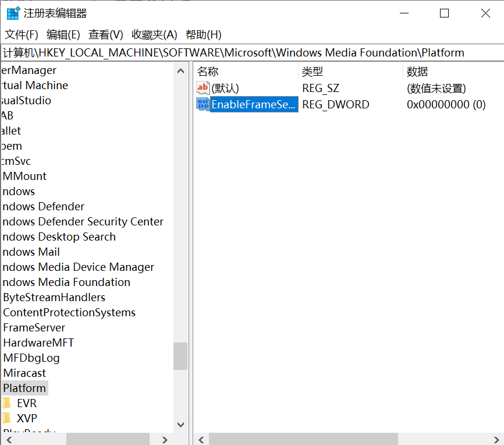Click the tree pane vertical scrollbar thumb
Screen dimensions: 504x445
point(180,356)
